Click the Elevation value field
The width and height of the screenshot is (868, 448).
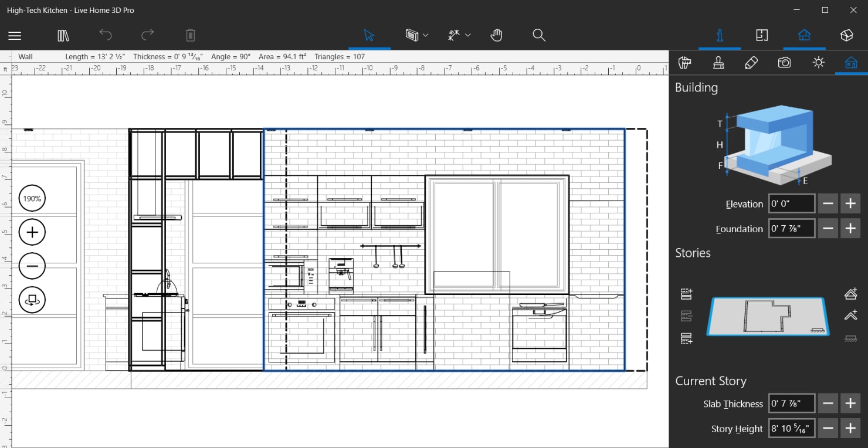coord(792,203)
